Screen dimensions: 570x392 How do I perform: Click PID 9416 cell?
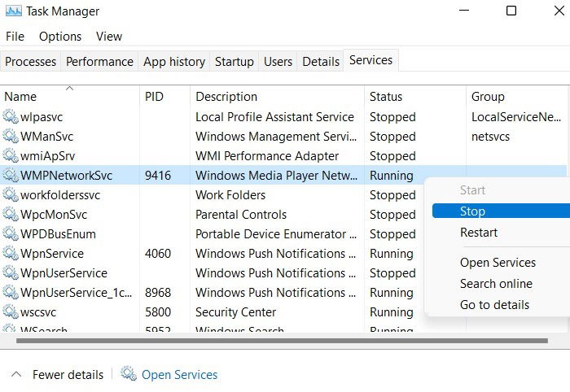coord(158,176)
